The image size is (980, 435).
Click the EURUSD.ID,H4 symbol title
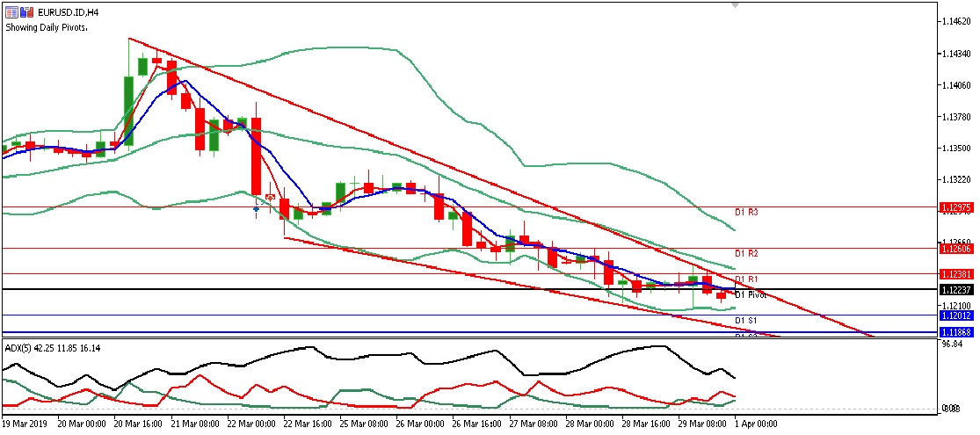pyautogui.click(x=68, y=11)
